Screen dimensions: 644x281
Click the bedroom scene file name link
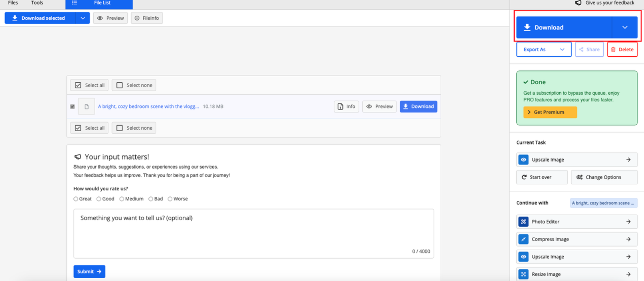coord(148,106)
